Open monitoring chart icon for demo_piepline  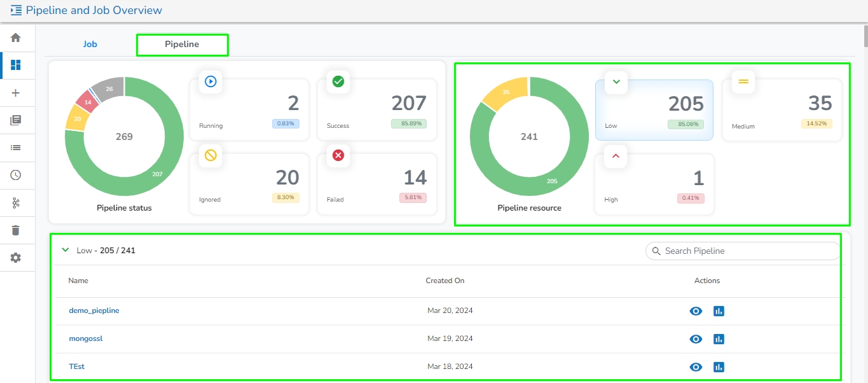(719, 311)
